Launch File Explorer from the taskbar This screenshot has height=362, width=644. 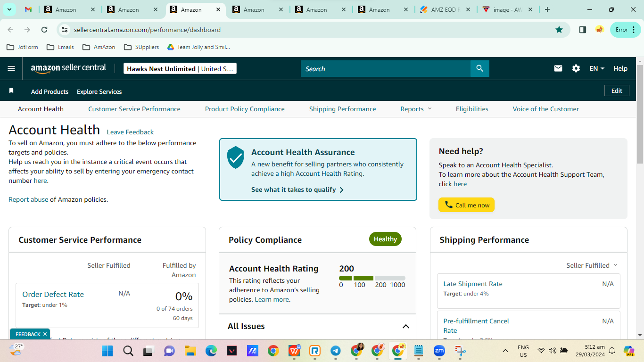[190, 351]
